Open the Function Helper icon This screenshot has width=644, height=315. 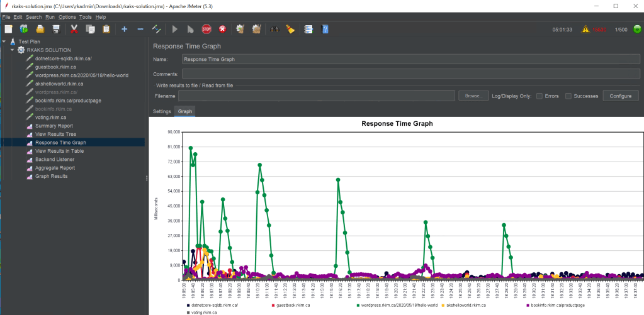pyautogui.click(x=308, y=29)
